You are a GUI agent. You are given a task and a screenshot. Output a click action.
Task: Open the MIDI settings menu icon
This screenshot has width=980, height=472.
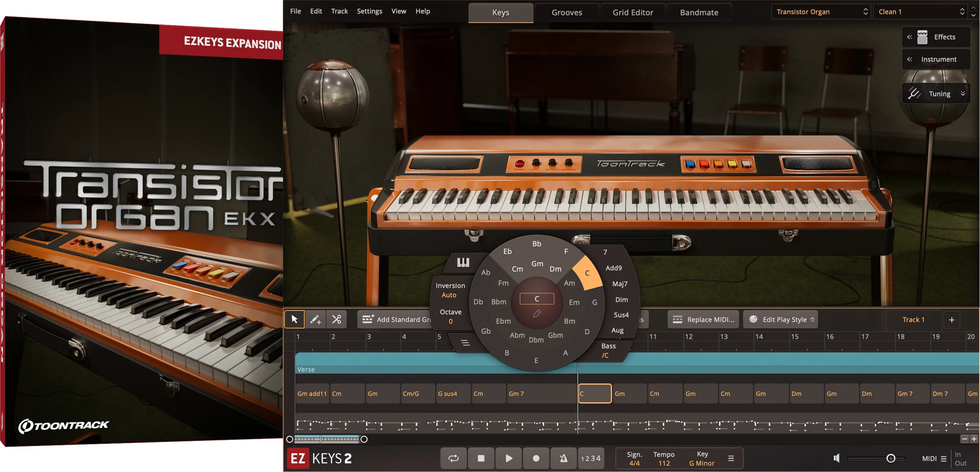pos(944,459)
